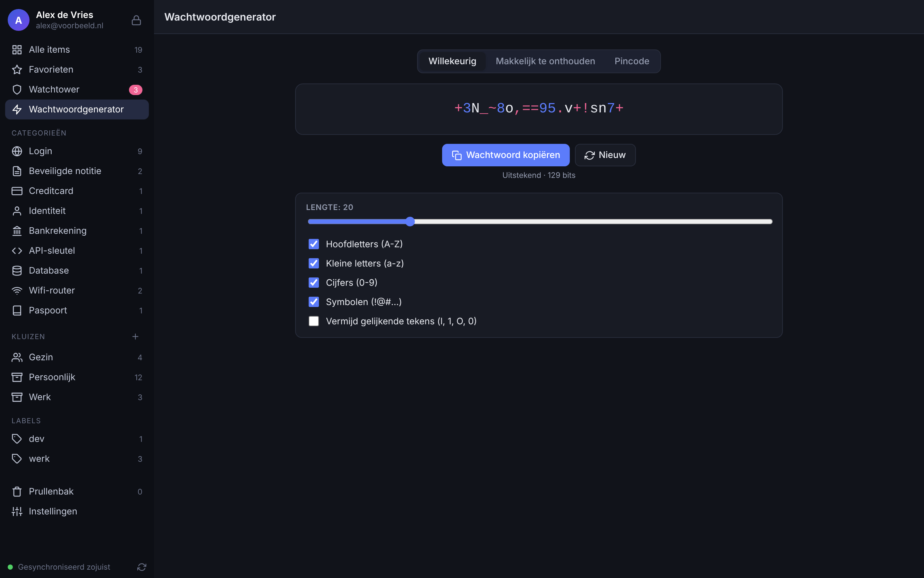
Task: Click the Identiteit person icon
Action: pyautogui.click(x=17, y=211)
